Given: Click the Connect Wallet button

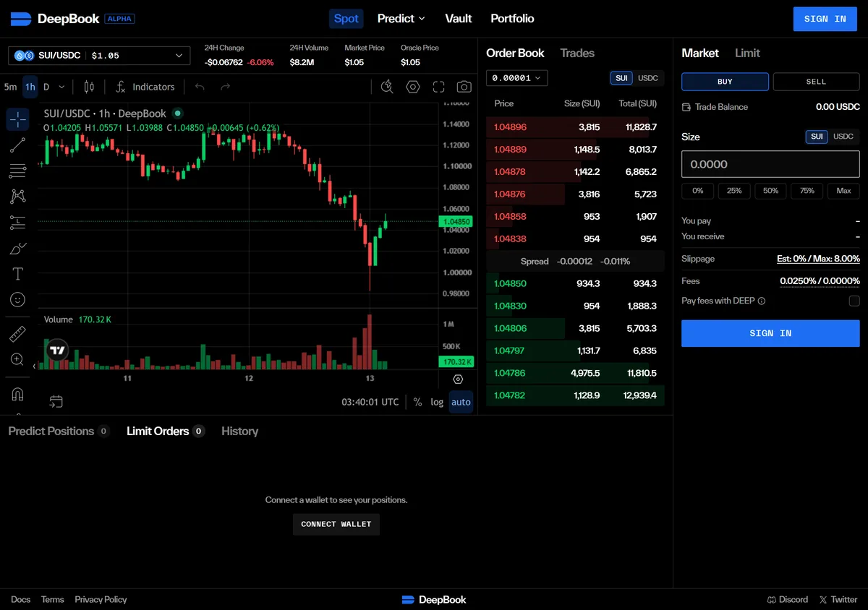Looking at the screenshot, I should pyautogui.click(x=336, y=524).
